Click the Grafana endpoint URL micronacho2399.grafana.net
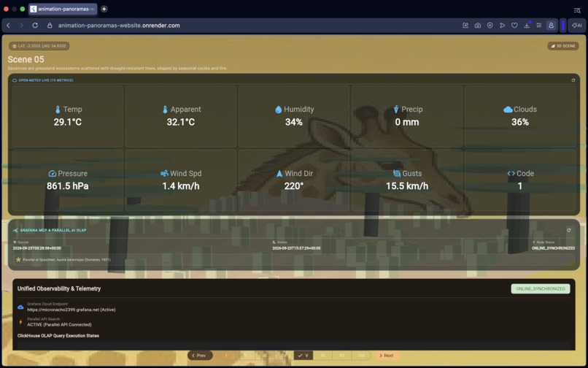This screenshot has width=588, height=368. tap(71, 310)
